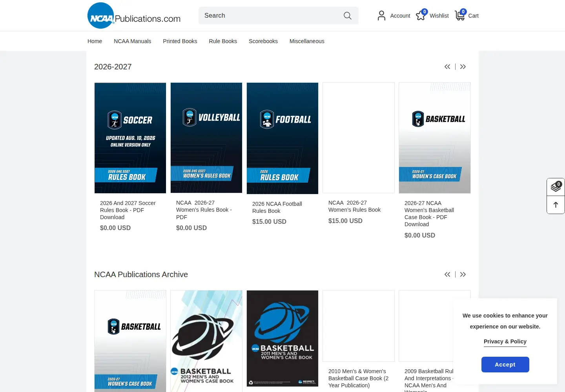Open the Rule Books menu
Image resolution: width=565 pixels, height=392 pixels.
coord(223,41)
